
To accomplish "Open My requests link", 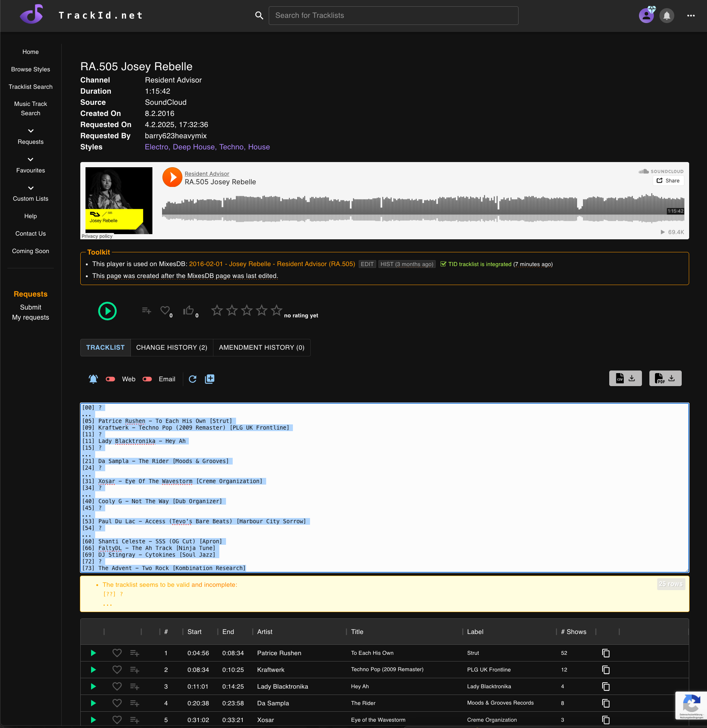I will pos(30,317).
